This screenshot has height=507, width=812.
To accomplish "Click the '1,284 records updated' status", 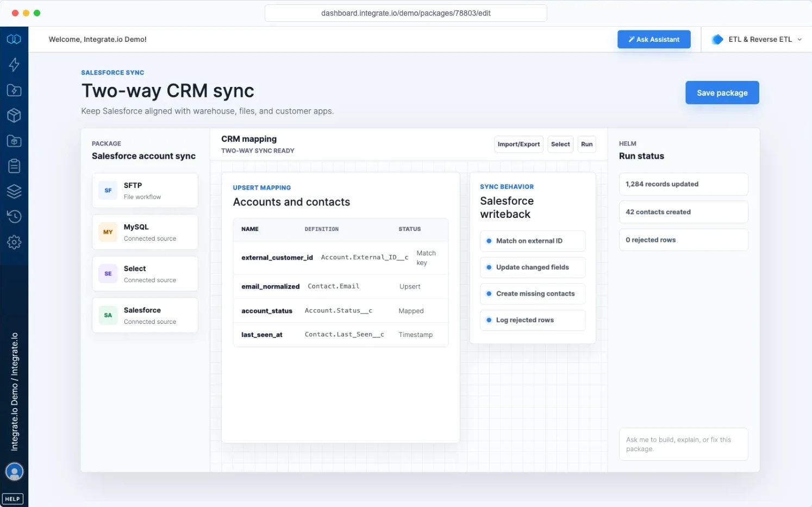I will [x=683, y=184].
